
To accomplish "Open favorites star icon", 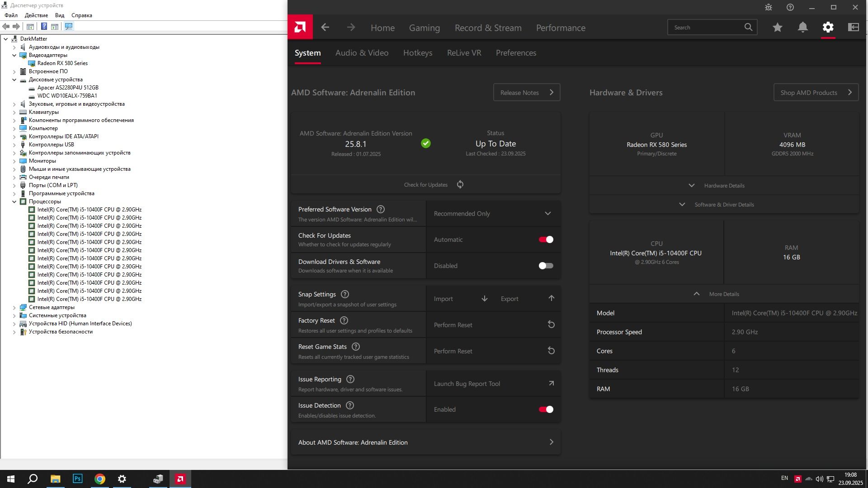I will click(778, 27).
